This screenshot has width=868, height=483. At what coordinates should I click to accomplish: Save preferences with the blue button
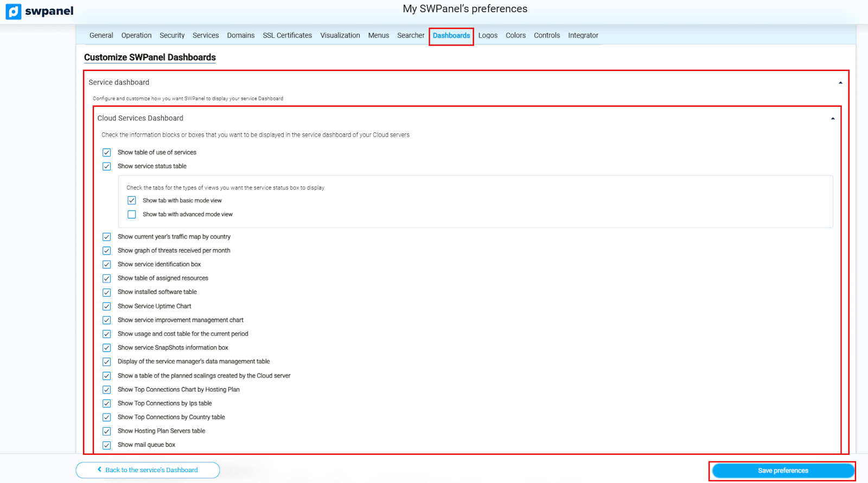[782, 471]
